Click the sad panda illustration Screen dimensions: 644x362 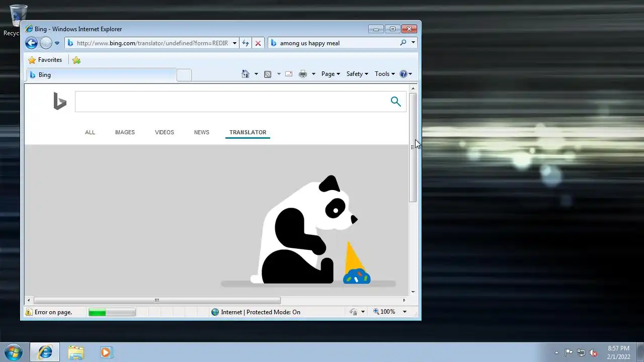coord(308,231)
